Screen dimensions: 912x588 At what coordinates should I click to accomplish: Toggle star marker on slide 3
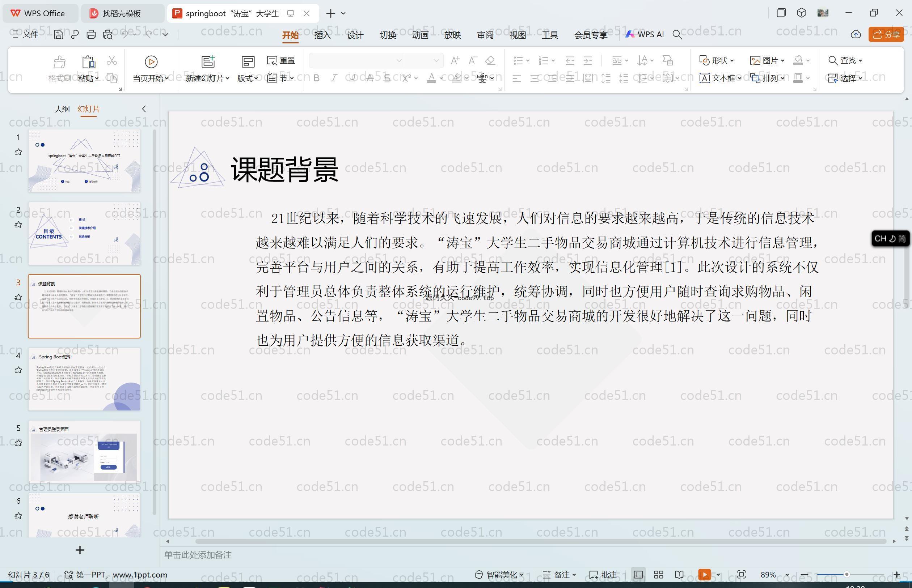click(x=18, y=297)
